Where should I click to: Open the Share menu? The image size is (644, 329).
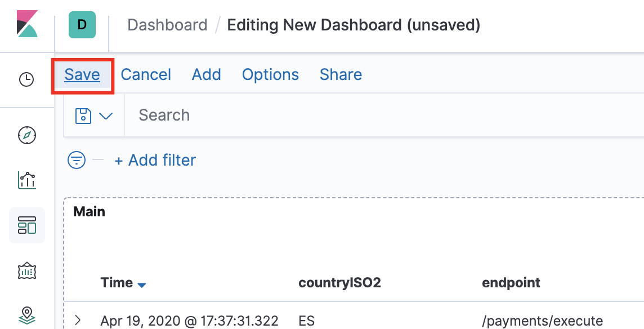pos(341,75)
